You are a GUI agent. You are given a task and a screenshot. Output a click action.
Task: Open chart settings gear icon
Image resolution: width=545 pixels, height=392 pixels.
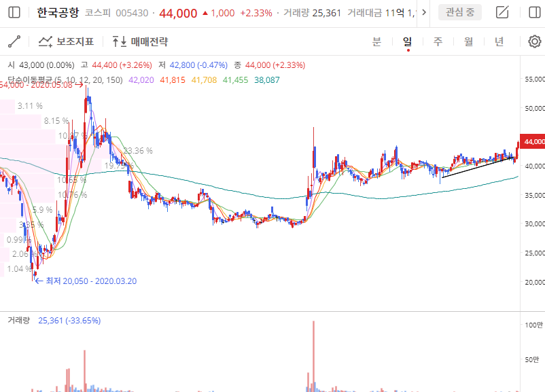tap(535, 41)
